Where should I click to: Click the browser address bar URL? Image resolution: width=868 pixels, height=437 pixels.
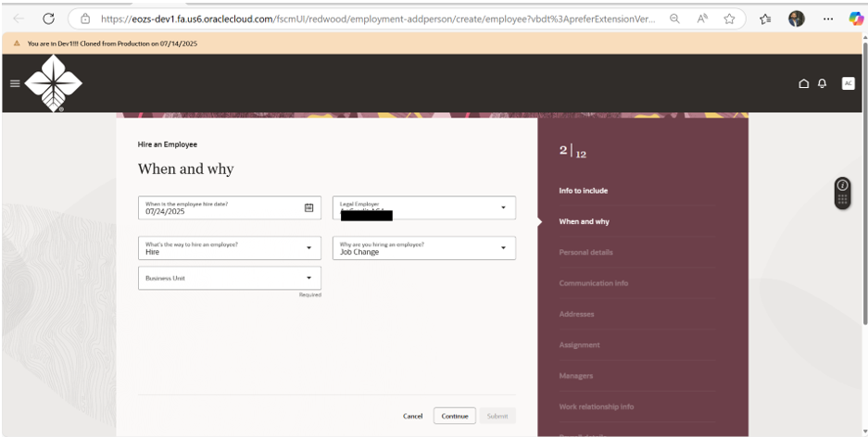378,19
